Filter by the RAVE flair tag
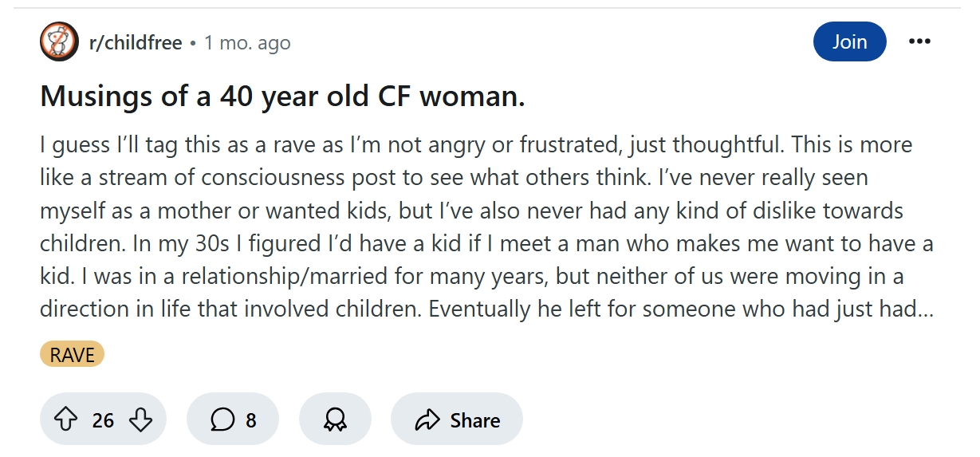 (72, 355)
